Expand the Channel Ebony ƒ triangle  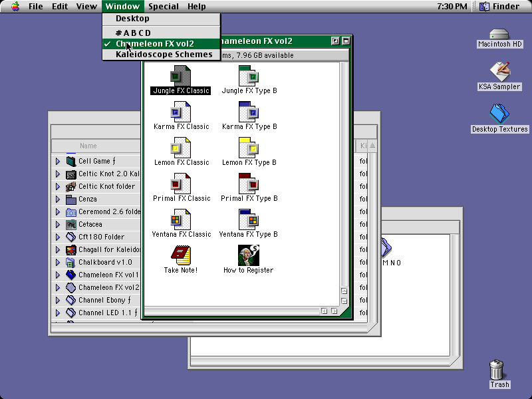click(58, 301)
